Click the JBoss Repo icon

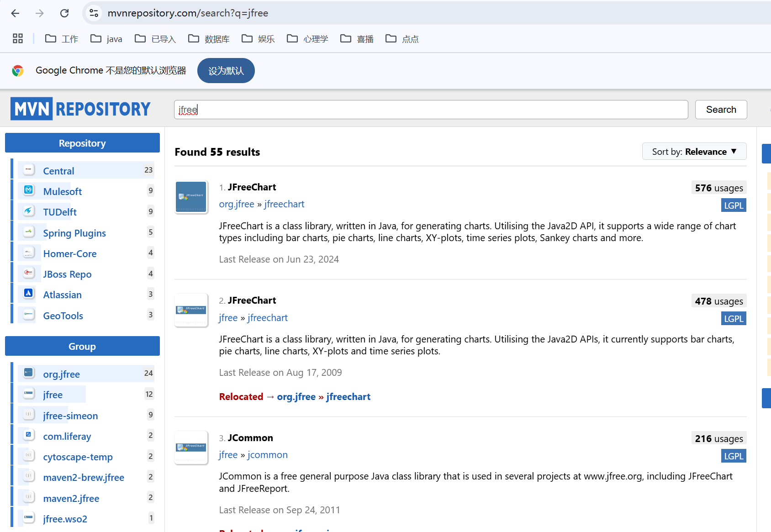click(x=28, y=273)
